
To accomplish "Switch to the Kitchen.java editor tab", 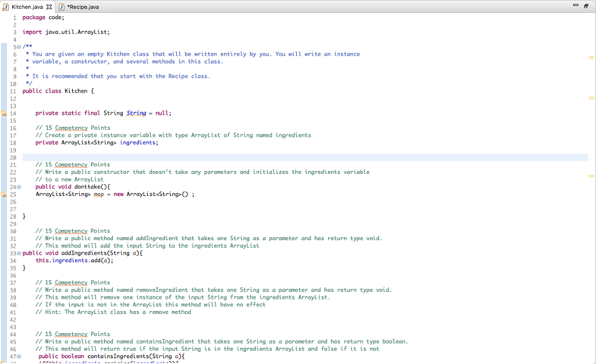I will (27, 7).
